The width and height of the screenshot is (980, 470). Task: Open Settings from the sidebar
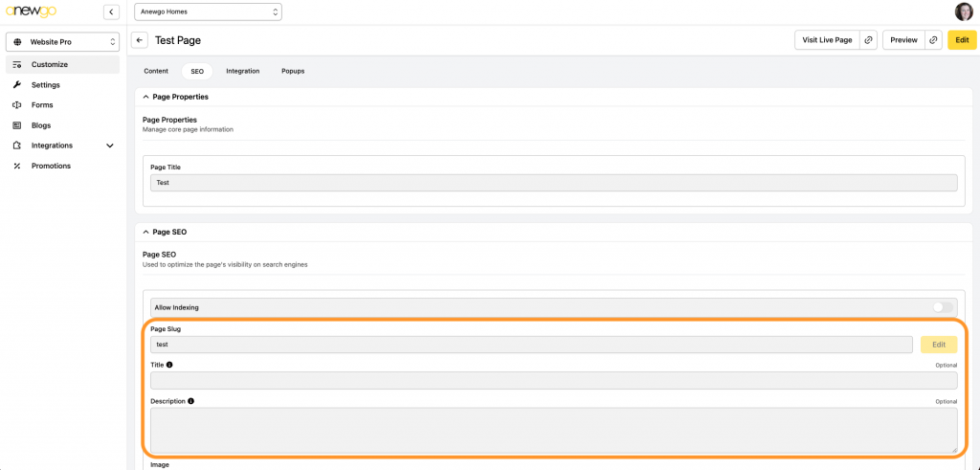coord(45,85)
